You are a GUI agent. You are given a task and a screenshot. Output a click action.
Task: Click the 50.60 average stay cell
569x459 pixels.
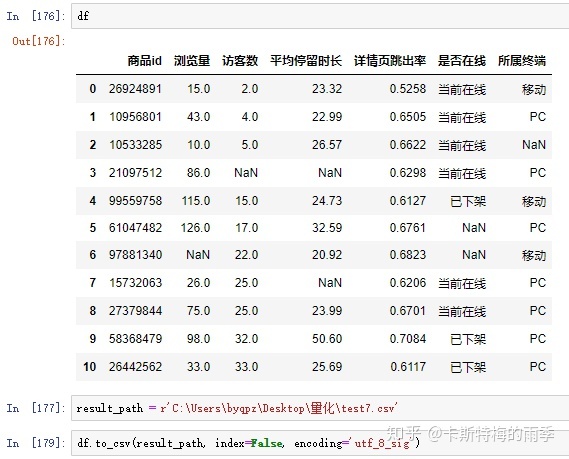327,339
